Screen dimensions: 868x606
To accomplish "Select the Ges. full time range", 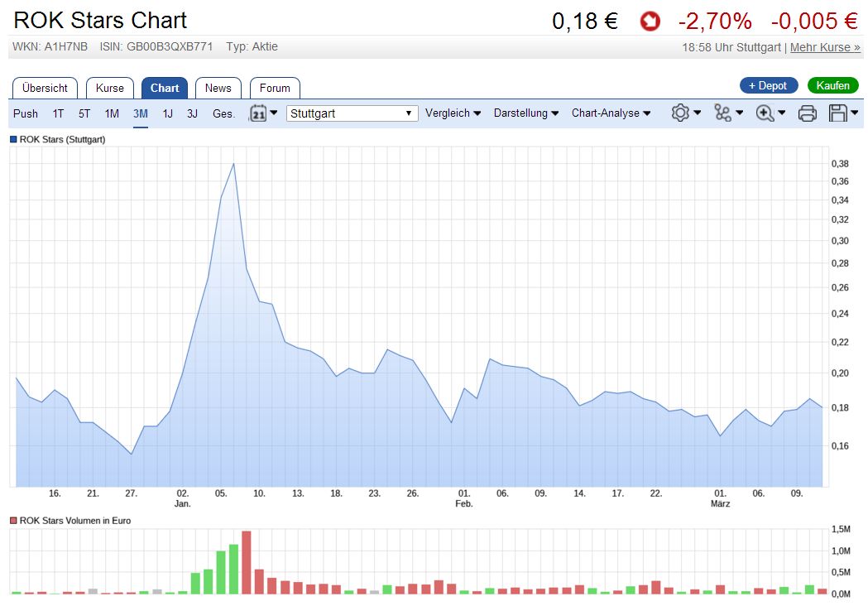I will pyautogui.click(x=223, y=113).
